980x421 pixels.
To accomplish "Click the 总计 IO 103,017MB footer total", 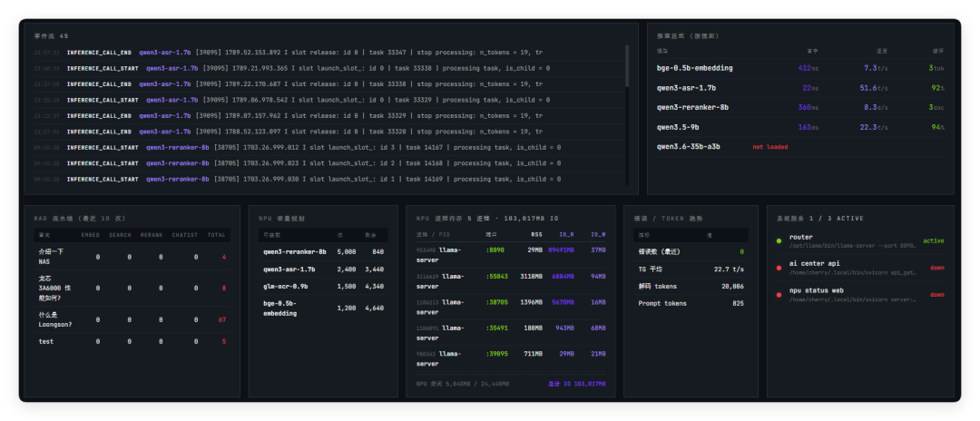I will [x=577, y=384].
